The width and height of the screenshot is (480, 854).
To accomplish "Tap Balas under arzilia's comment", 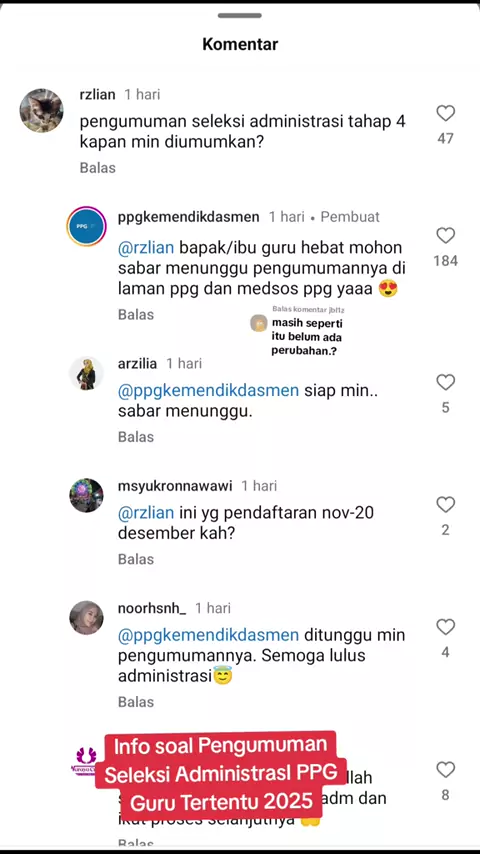I will 136,437.
